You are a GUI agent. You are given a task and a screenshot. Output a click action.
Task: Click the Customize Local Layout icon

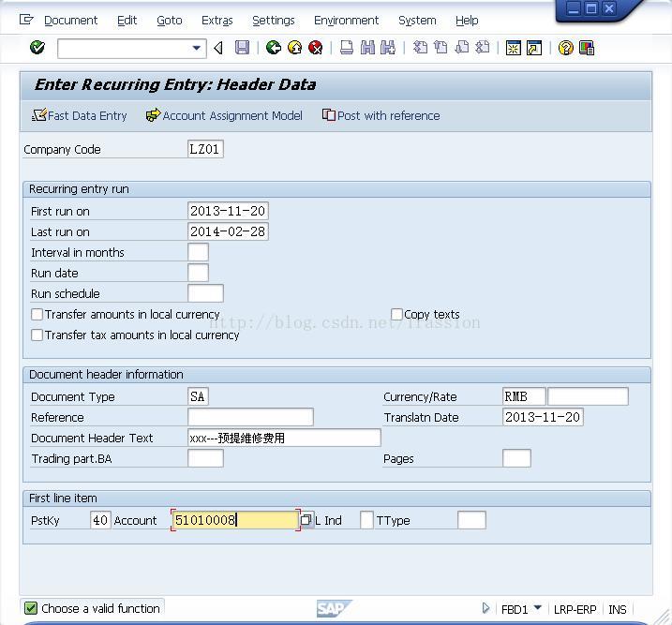pos(587,48)
